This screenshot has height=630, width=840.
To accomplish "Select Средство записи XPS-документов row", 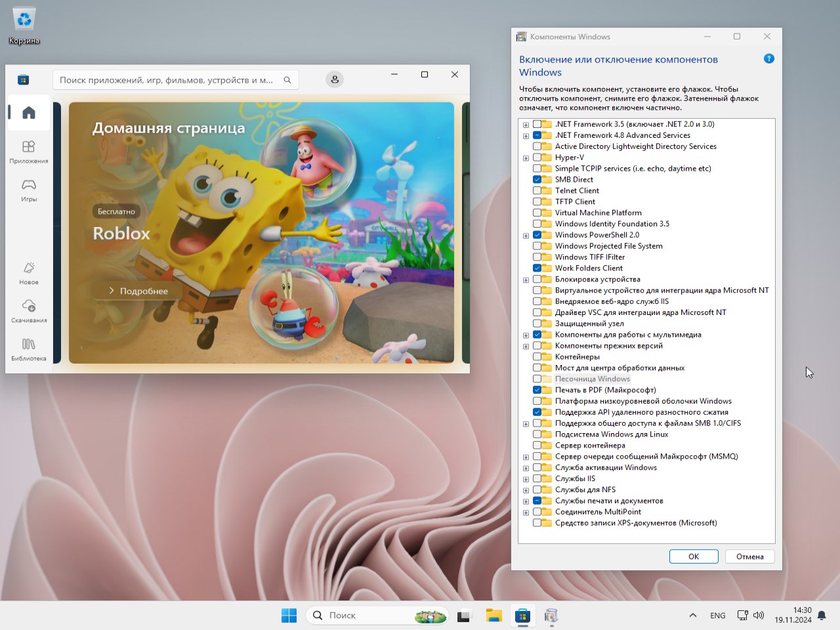I will pos(636,523).
